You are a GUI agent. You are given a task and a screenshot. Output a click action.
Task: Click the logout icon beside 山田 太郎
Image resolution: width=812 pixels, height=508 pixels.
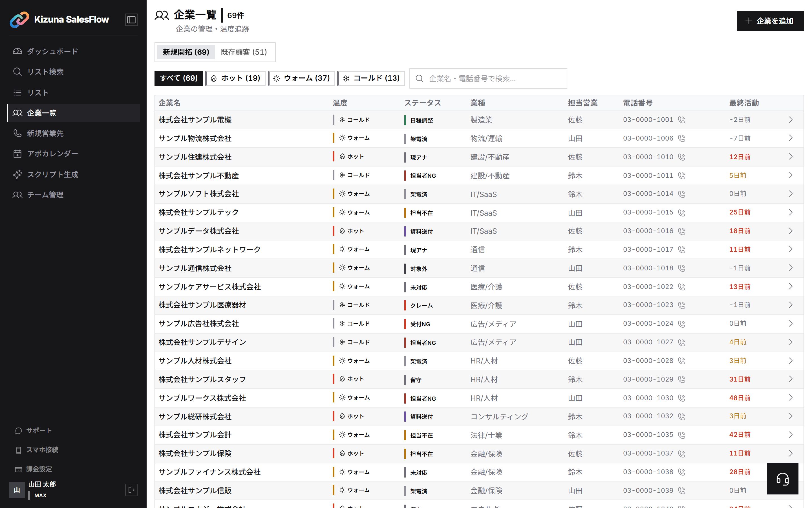[x=131, y=490]
